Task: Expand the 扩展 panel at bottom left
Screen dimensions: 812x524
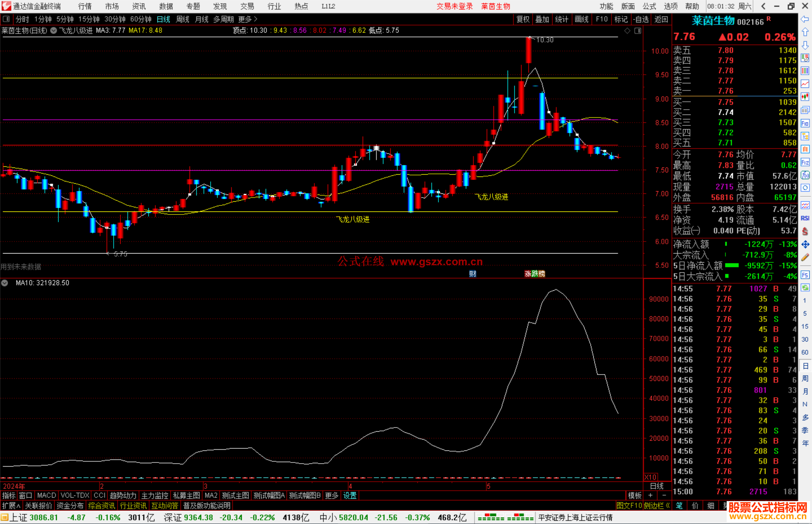Action: (11, 506)
